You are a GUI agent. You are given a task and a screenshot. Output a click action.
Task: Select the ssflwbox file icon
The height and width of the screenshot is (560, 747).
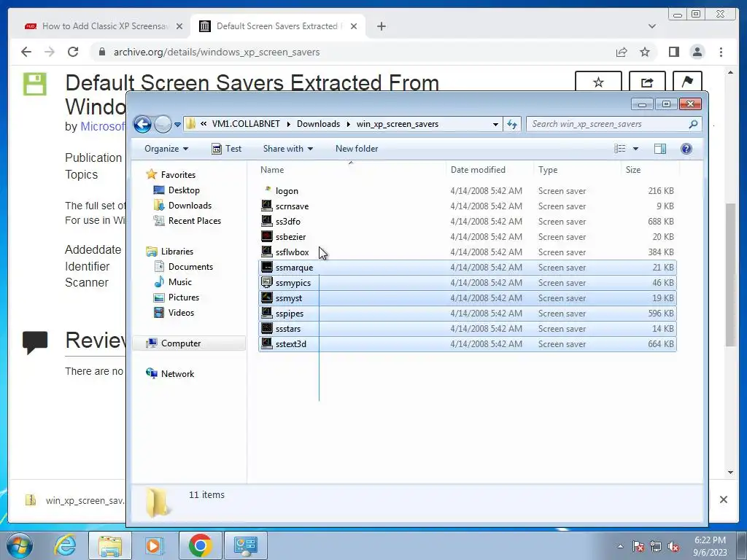[x=267, y=252]
